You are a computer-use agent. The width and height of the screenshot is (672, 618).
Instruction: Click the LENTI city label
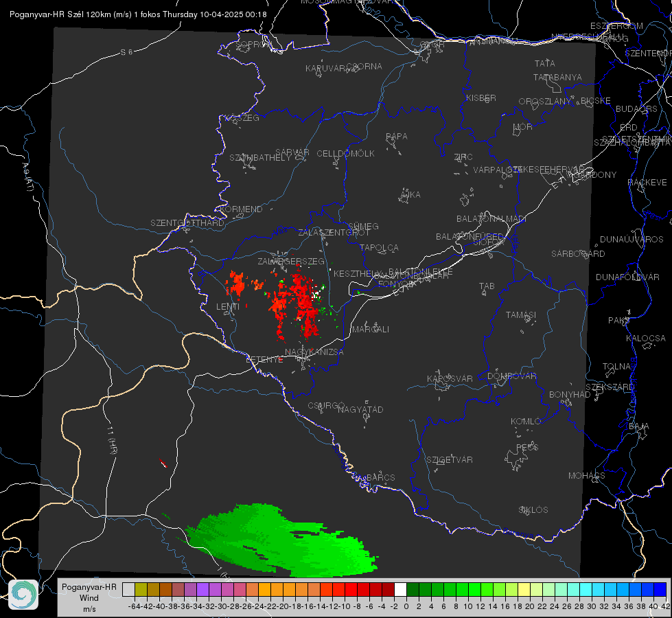click(x=228, y=307)
